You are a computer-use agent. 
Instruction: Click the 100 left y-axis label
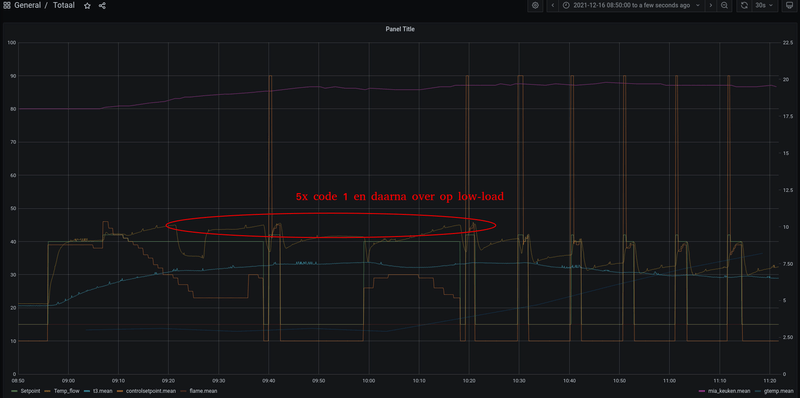[11, 43]
